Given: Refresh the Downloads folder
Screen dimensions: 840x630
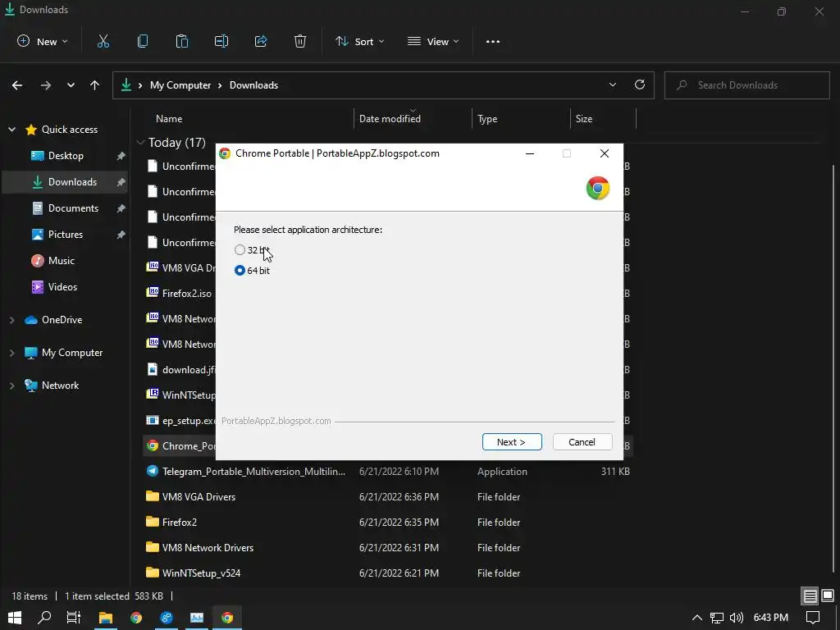Looking at the screenshot, I should tap(640, 85).
